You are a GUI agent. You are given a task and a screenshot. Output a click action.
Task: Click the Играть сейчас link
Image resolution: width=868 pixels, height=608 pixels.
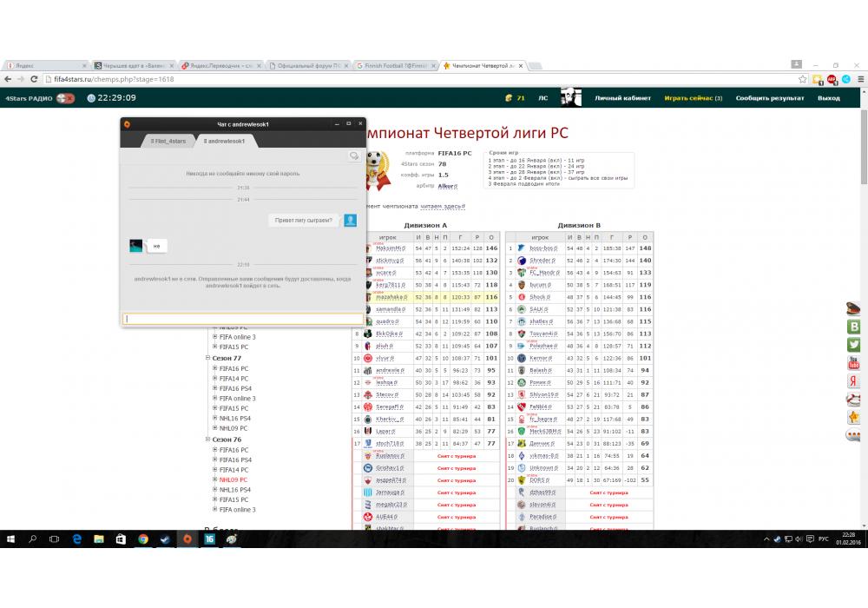coord(693,98)
